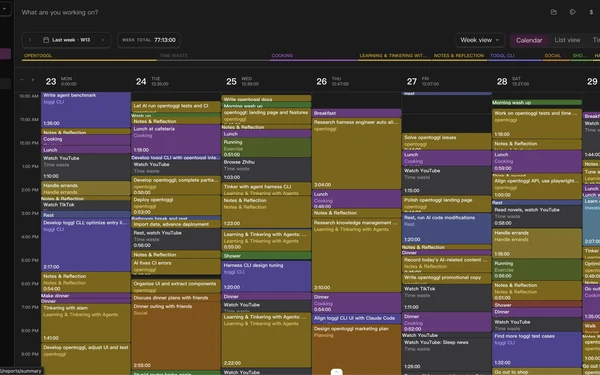Click the bottom expand chevron handle
600x375 pixels.
coord(336,372)
